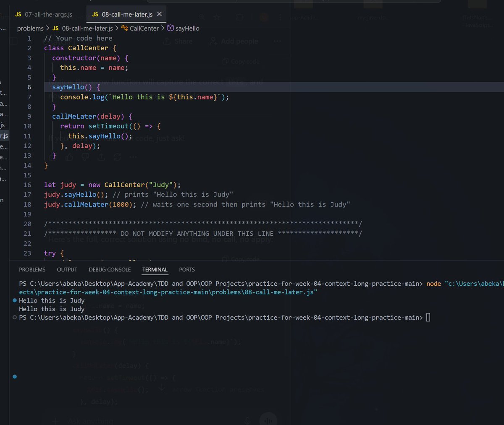Select the 08-call-me-later.js editor tab

click(x=126, y=14)
